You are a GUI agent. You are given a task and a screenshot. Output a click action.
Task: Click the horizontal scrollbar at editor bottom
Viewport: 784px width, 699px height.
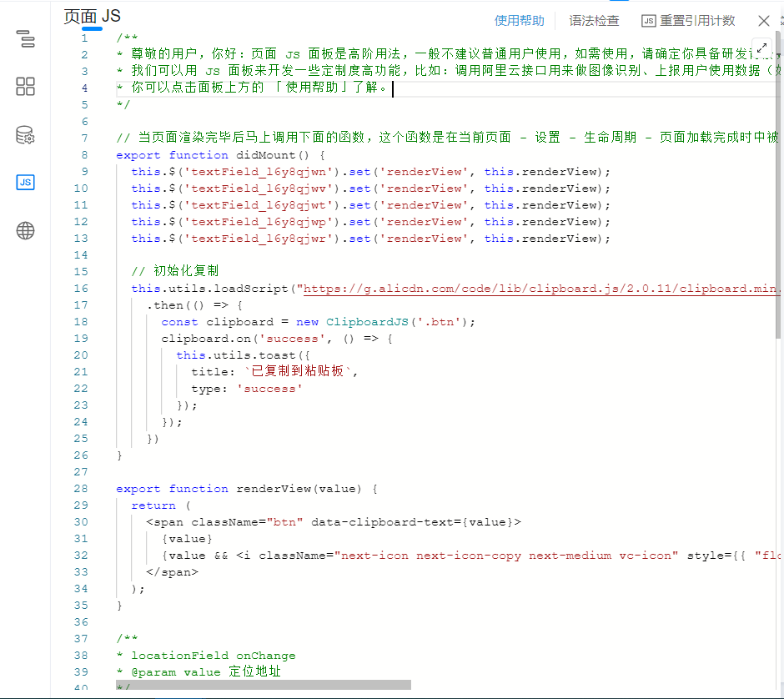263,685
